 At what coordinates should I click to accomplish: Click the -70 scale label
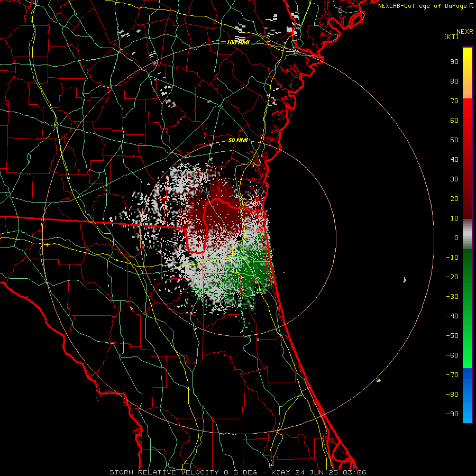click(x=452, y=374)
